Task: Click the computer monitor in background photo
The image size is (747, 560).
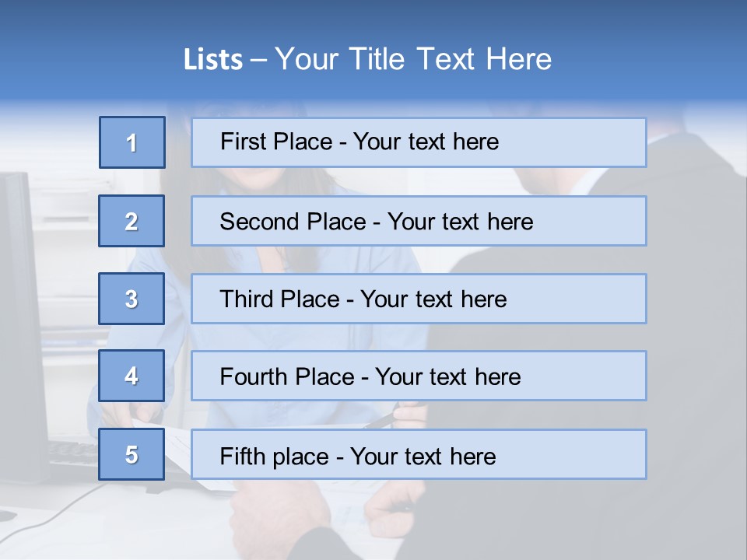Action: [x=22, y=324]
